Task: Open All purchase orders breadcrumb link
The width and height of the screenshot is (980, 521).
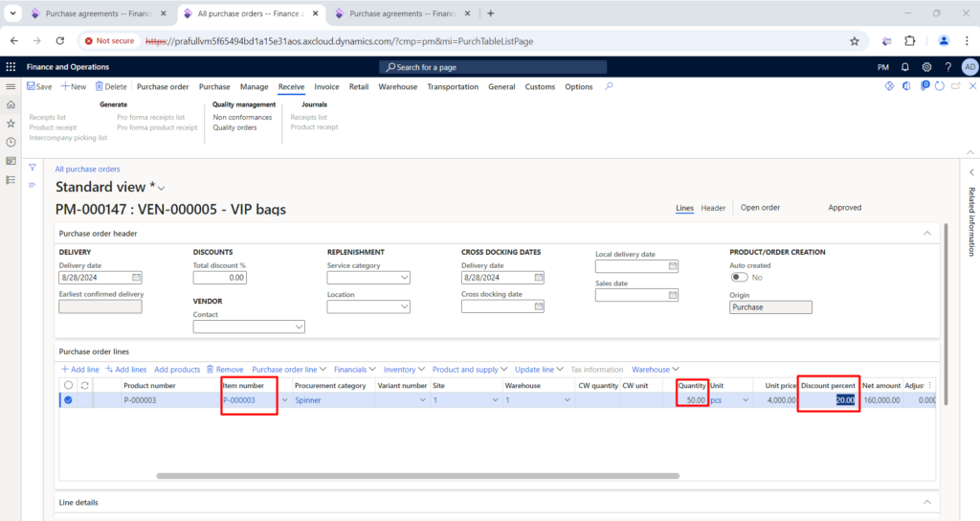Action: click(x=87, y=169)
